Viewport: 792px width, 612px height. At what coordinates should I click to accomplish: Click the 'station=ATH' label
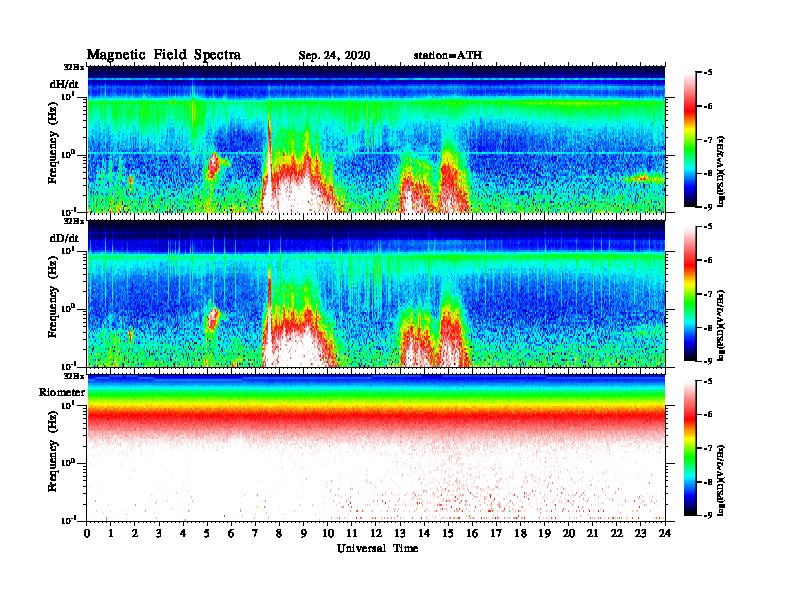tap(448, 55)
